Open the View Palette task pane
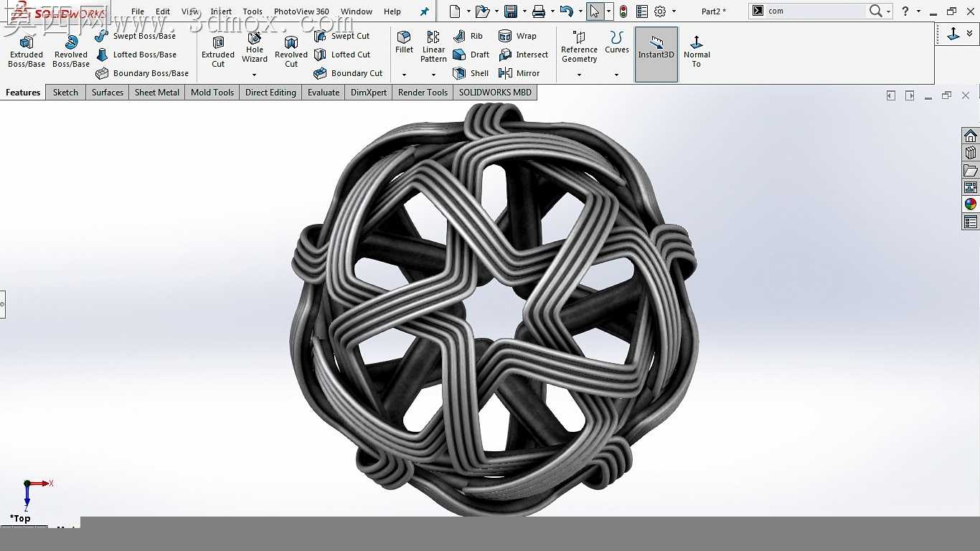The height and width of the screenshot is (551, 980). coord(971,187)
